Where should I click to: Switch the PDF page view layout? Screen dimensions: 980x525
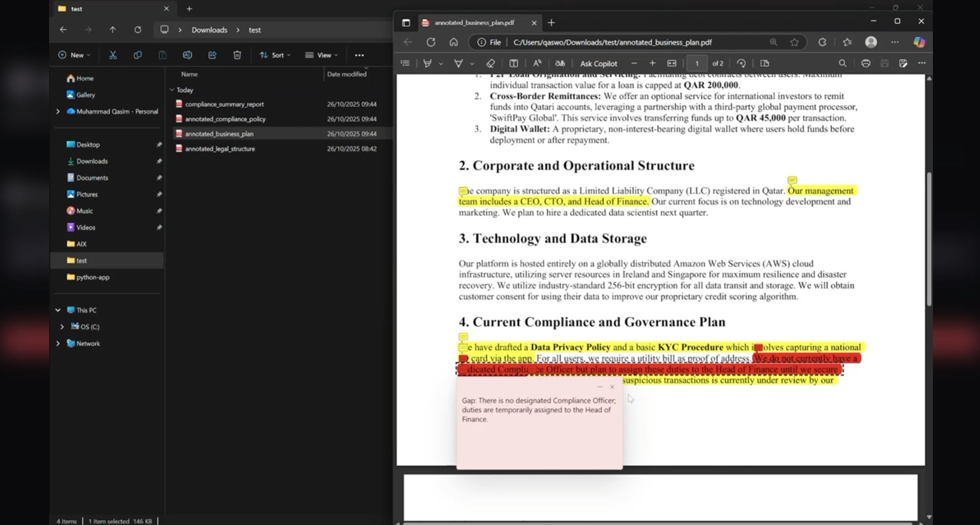coord(765,63)
